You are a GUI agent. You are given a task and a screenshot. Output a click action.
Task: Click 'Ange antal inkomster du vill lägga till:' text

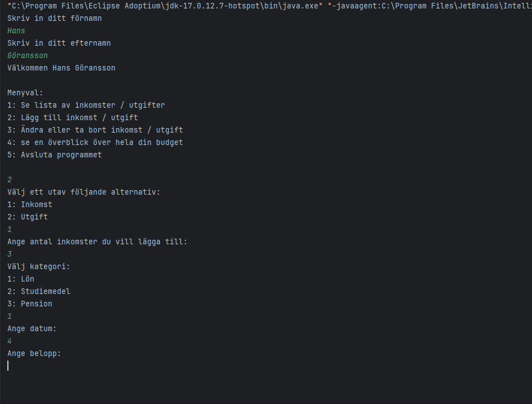(x=97, y=242)
